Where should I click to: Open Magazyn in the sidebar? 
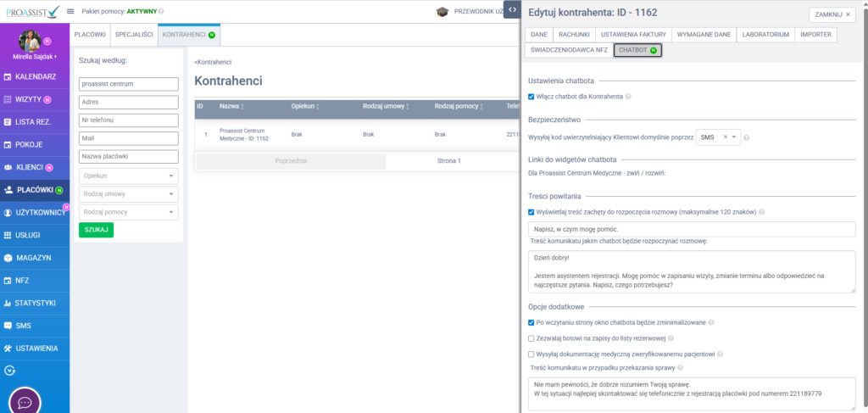(32, 257)
